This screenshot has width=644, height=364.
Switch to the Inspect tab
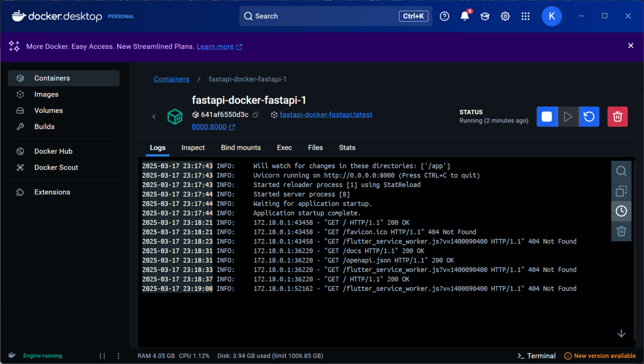193,147
